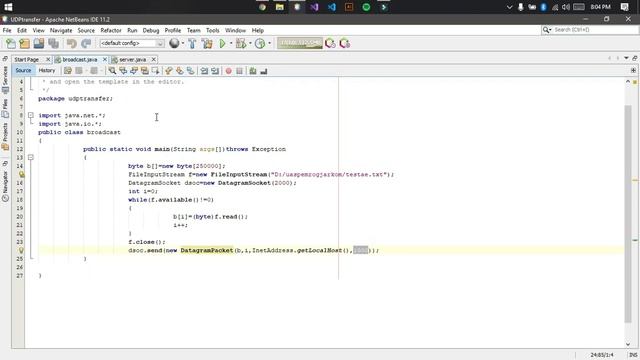640x360 pixels.
Task: Open the Window menu
Action: point(236,30)
